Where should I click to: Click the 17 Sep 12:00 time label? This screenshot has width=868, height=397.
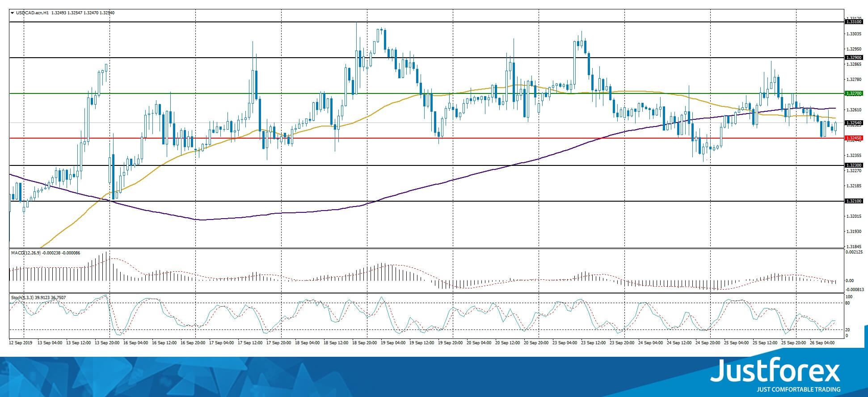(250, 343)
